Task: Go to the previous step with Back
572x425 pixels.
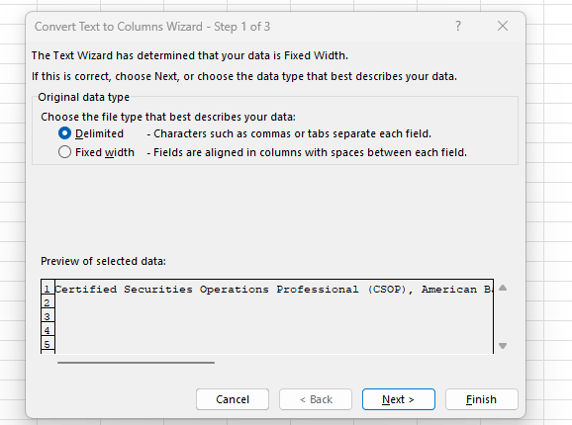Action: click(316, 399)
